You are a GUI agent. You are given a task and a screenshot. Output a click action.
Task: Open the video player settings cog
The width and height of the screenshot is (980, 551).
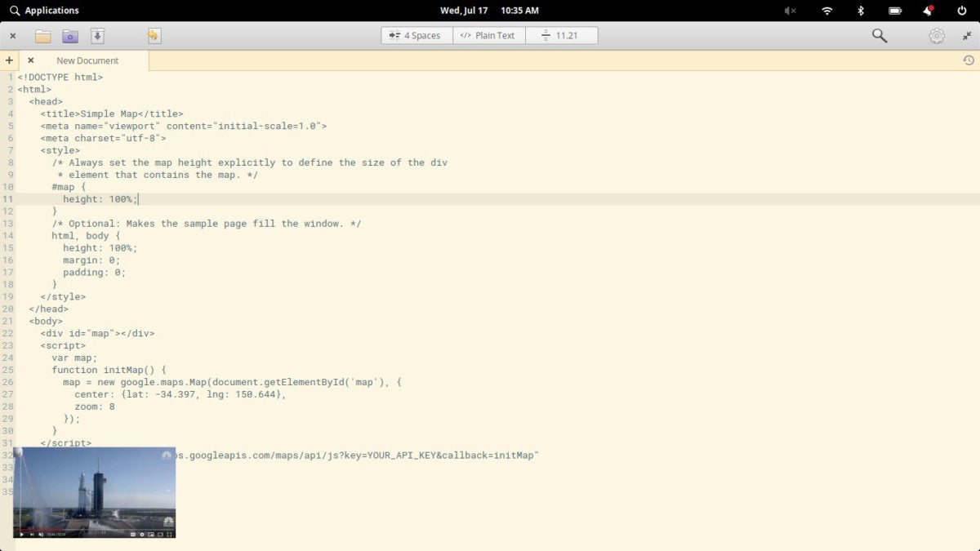[142, 535]
